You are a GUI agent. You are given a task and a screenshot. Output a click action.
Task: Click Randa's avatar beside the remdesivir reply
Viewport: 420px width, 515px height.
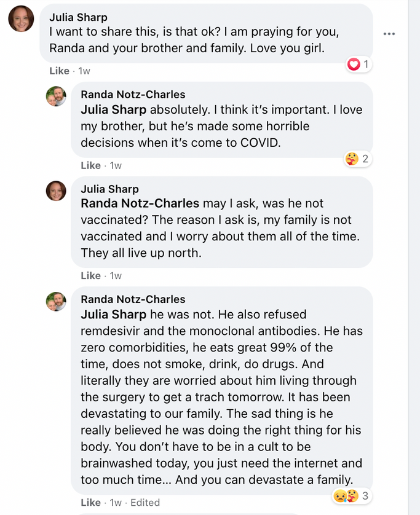[56, 301]
